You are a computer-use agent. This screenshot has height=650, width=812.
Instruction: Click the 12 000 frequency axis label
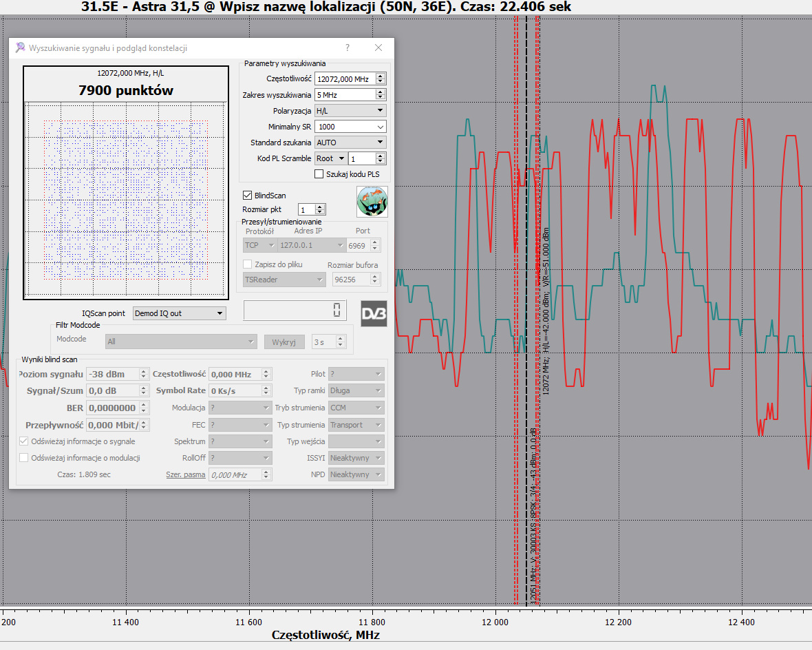click(x=495, y=622)
